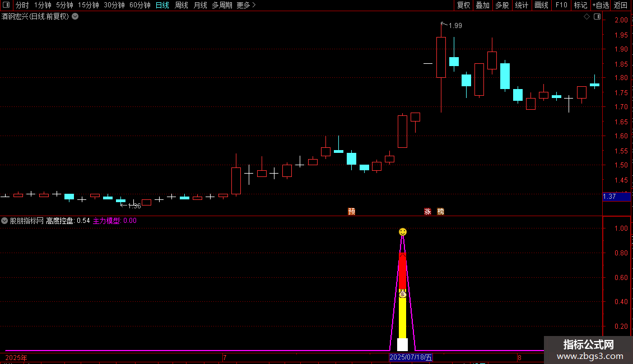Click the 2025/07/18/五 date marker

click(x=411, y=357)
